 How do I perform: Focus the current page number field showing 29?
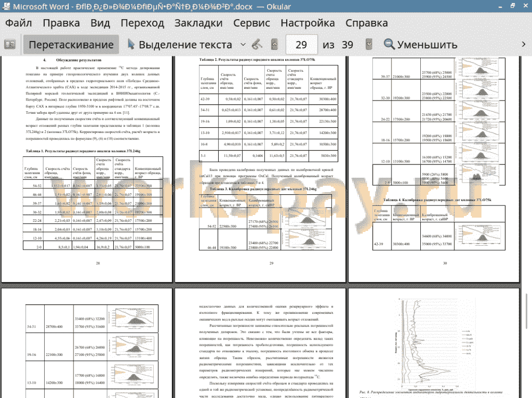pyautogui.click(x=302, y=45)
